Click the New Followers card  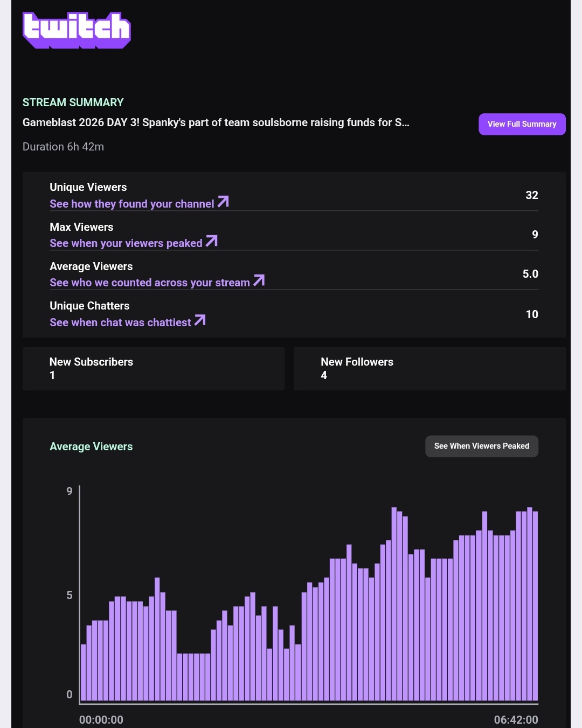tap(429, 368)
